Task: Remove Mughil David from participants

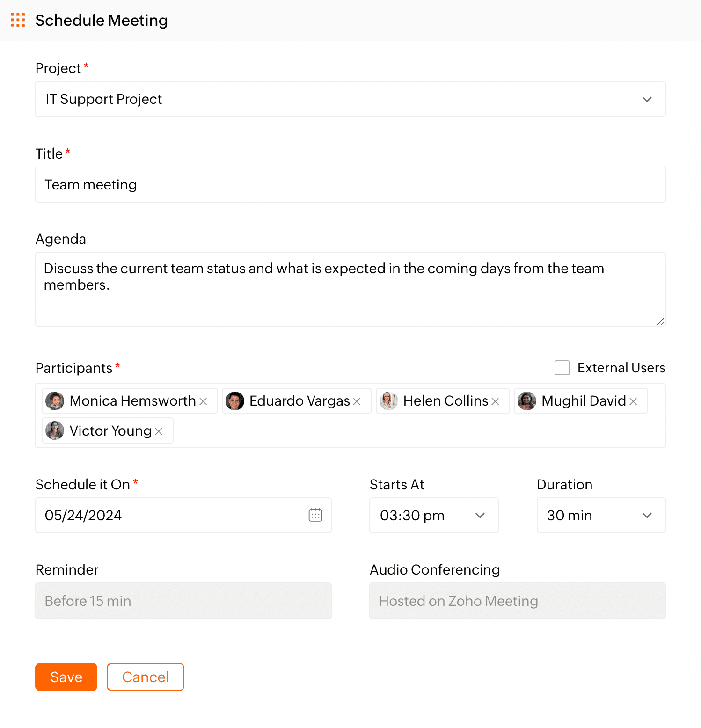Action: pyautogui.click(x=633, y=401)
